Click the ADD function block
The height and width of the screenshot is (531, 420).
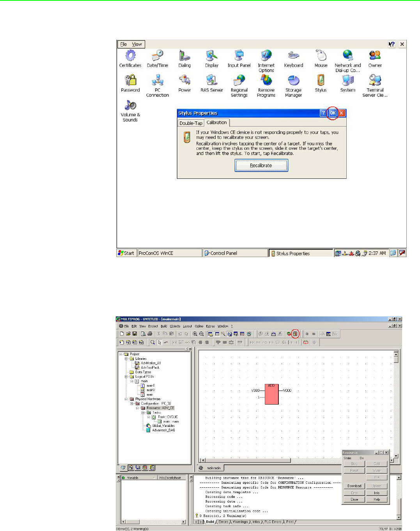pyautogui.click(x=271, y=394)
